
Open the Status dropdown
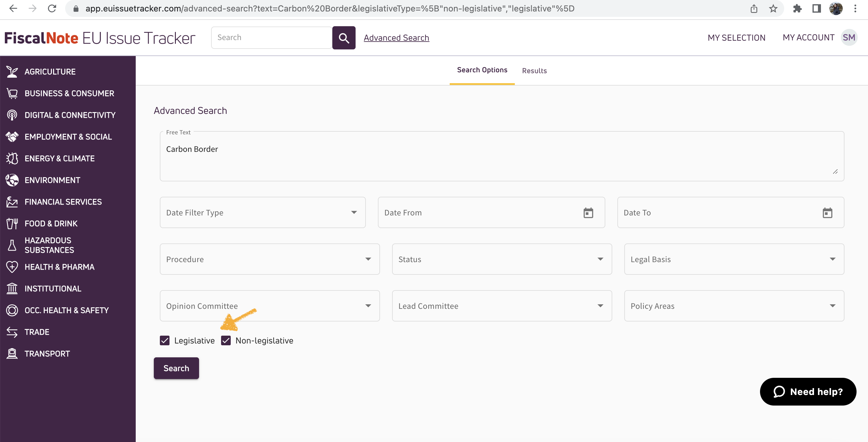click(x=502, y=259)
